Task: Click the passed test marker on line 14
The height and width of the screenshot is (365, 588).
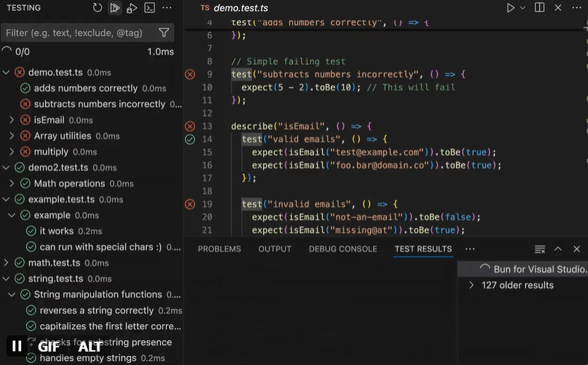Action: [x=190, y=139]
